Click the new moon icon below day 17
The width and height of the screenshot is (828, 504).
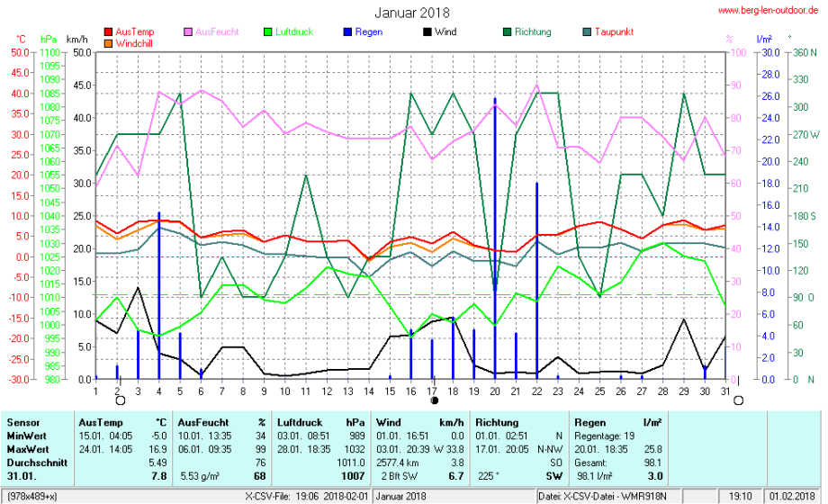coord(434,400)
